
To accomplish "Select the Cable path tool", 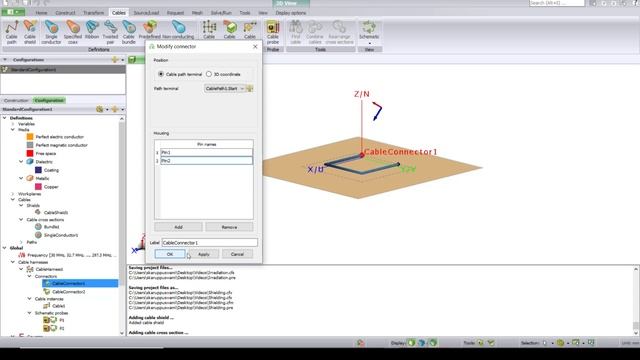I will 11,32.
